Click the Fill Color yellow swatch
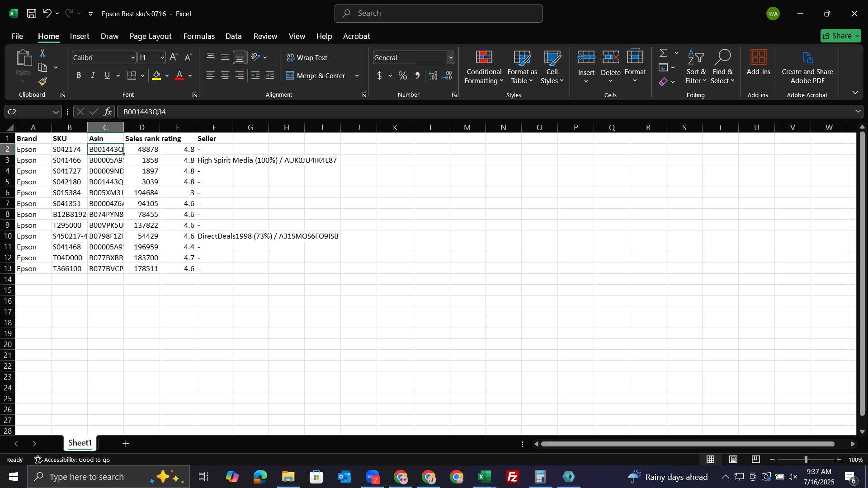This screenshot has width=868, height=488. [x=156, y=75]
